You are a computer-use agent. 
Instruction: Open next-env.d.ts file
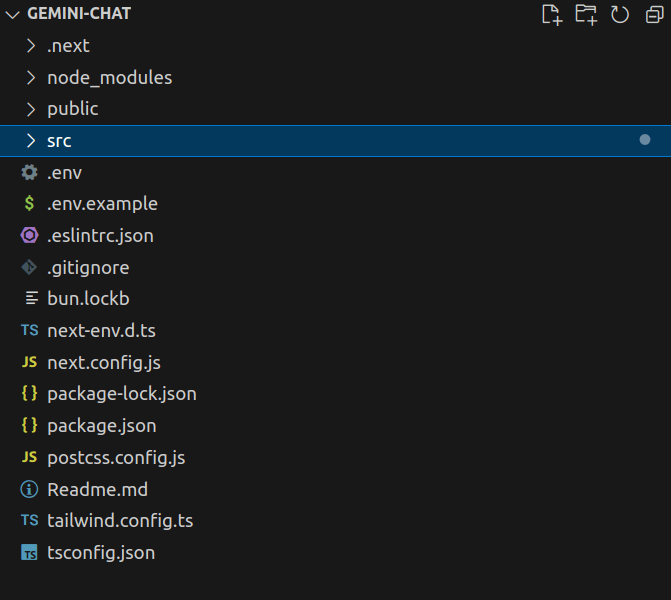[x=101, y=331]
